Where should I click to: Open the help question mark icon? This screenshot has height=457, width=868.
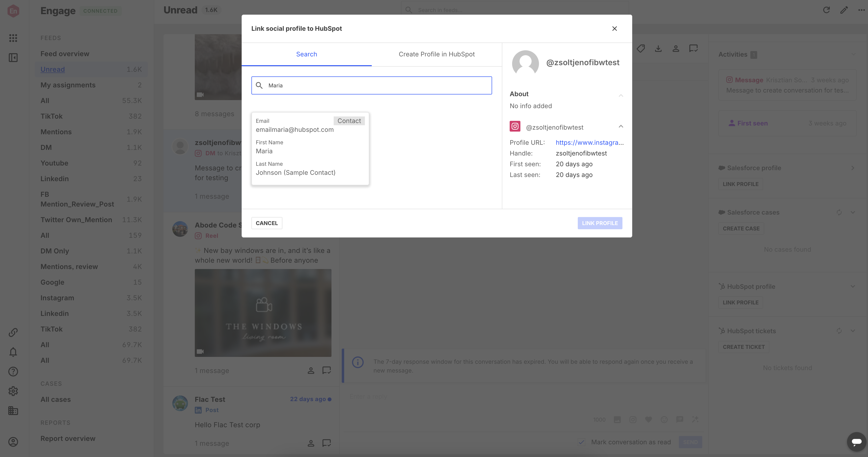click(x=13, y=371)
